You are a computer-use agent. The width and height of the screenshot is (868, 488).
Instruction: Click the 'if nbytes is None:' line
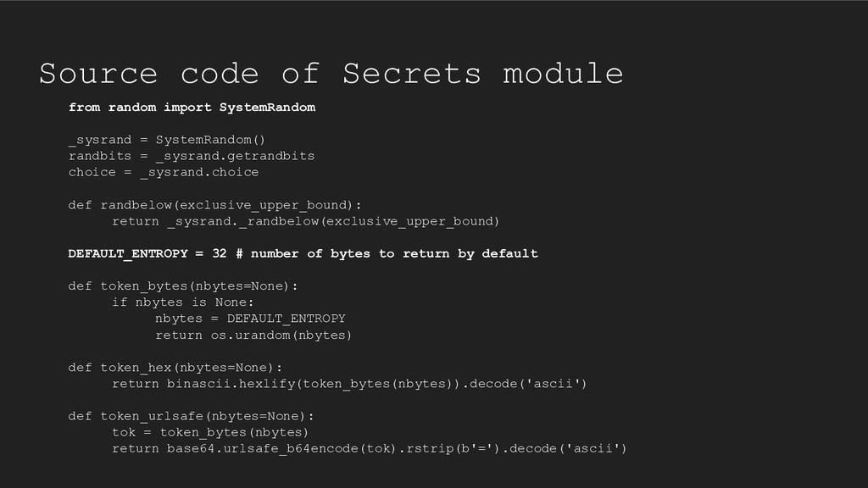click(183, 302)
